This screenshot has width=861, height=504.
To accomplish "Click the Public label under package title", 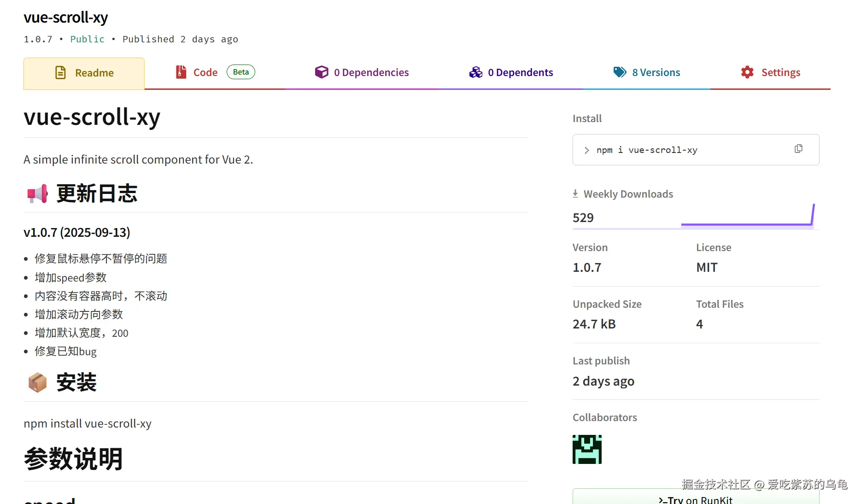I will coord(88,40).
